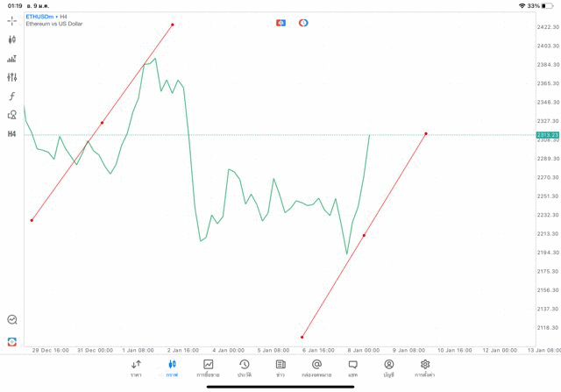Open the drawing objects shapes icon
Image resolution: width=561 pixels, height=392 pixels.
coord(12,115)
